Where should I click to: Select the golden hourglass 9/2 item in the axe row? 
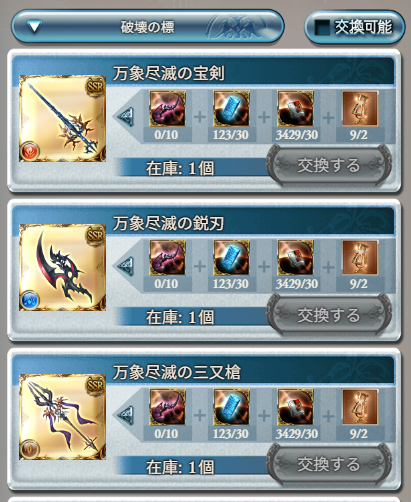pyautogui.click(x=360, y=258)
